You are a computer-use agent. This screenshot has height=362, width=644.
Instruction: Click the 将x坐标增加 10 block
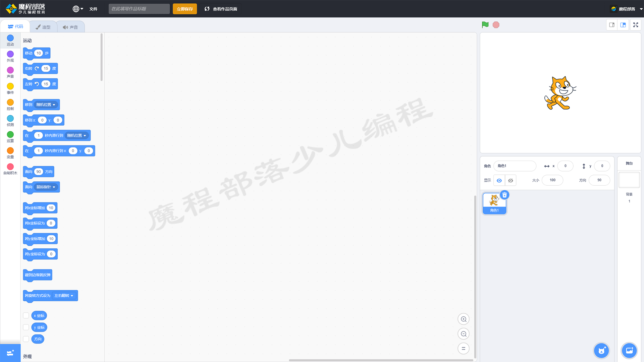[x=40, y=208]
